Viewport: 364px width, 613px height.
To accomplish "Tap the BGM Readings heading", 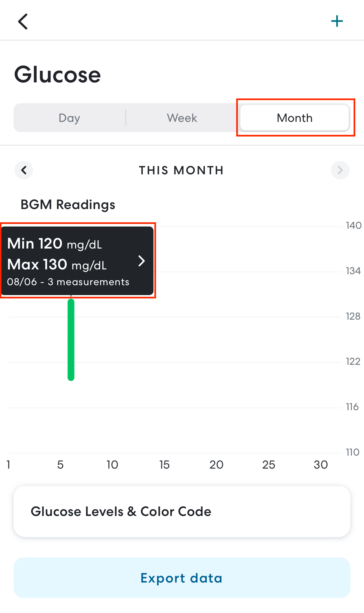I will tap(68, 205).
